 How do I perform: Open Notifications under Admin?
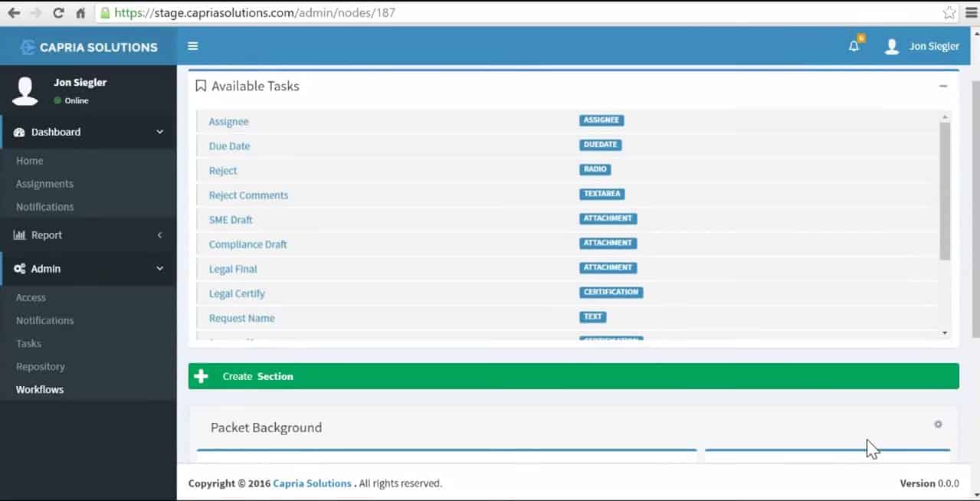click(44, 320)
